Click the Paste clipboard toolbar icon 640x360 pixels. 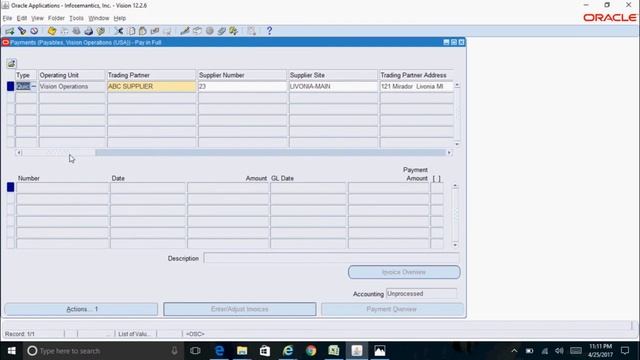[143, 31]
